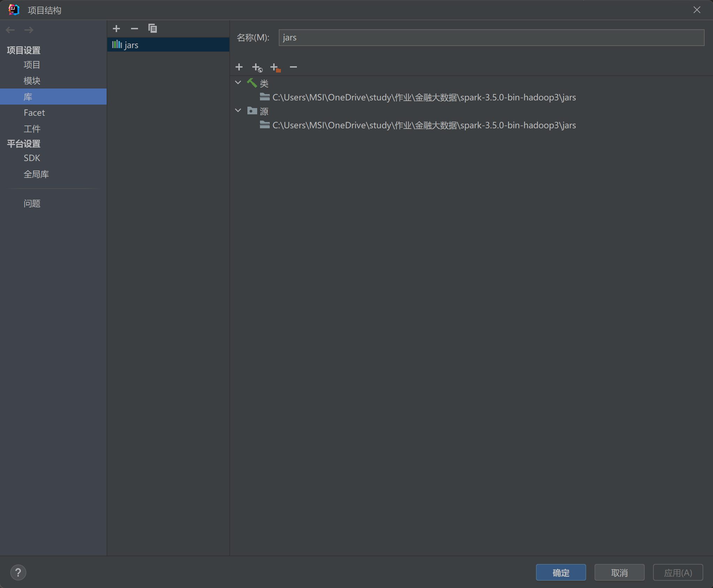The image size is (713, 588).
Task: Click the forward navigation arrow
Action: click(29, 30)
